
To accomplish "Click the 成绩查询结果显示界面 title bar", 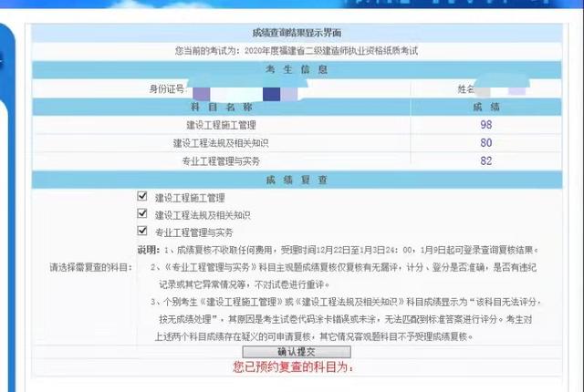I will [x=297, y=33].
